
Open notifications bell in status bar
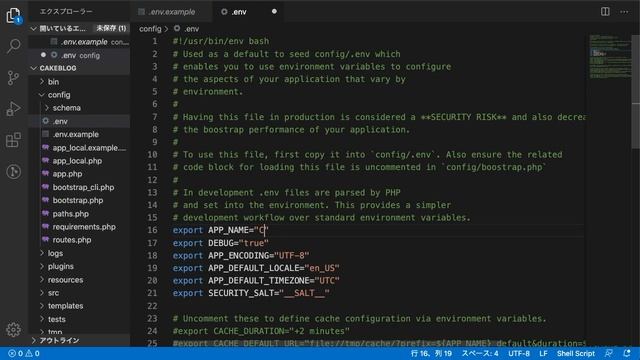click(627, 353)
